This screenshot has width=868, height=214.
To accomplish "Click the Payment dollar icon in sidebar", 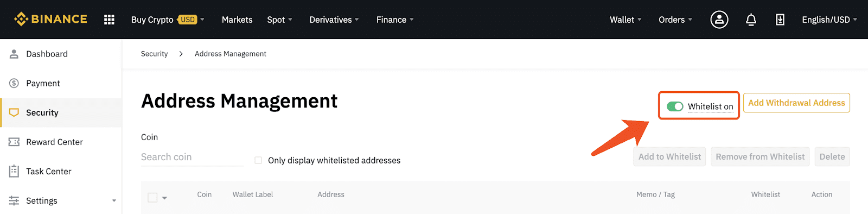I will (14, 83).
